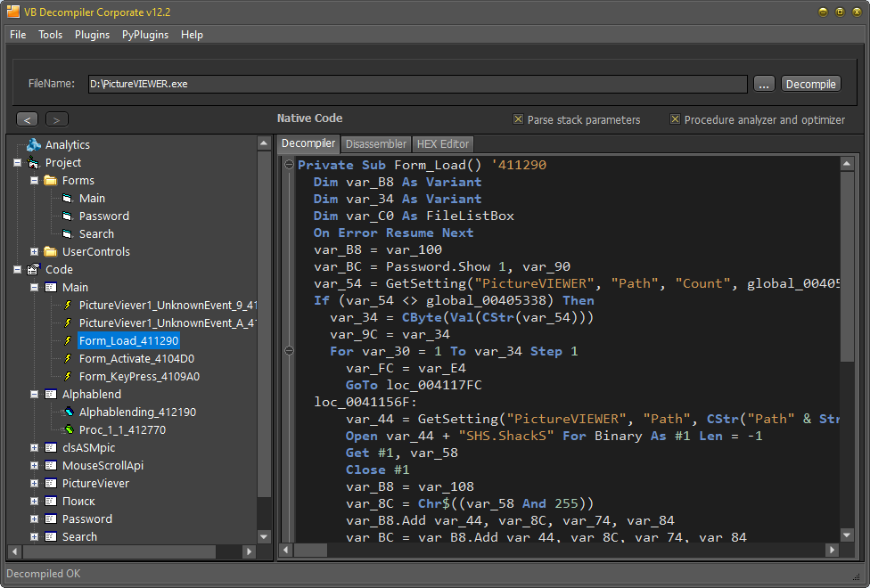870x588 pixels.
Task: Click the Decompile button
Action: pos(810,84)
